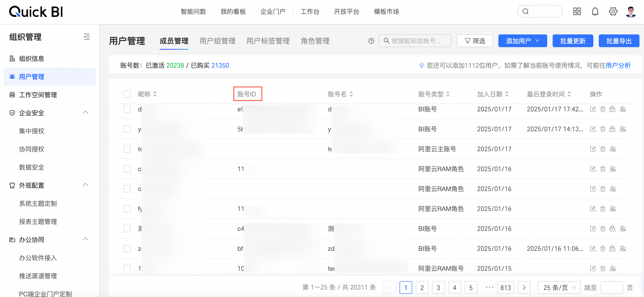
Task: Go to page 813
Action: click(x=506, y=288)
